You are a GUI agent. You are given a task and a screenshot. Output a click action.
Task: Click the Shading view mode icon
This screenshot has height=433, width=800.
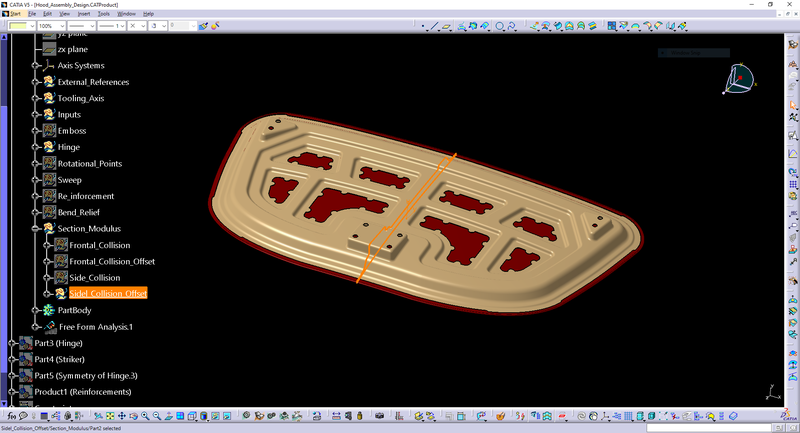pyautogui.click(x=204, y=416)
